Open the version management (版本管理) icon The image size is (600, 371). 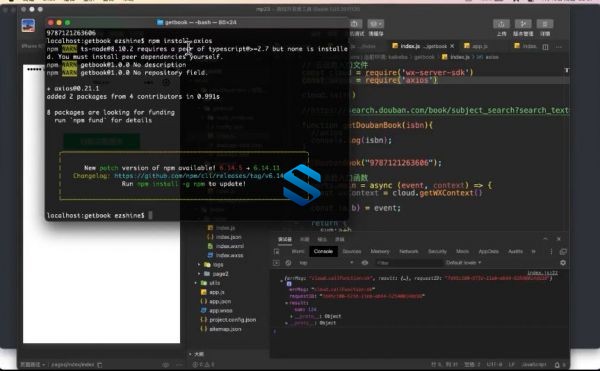(x=523, y=24)
